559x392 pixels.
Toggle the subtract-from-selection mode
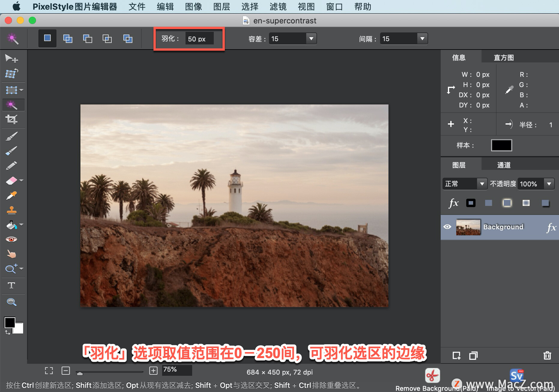pos(87,38)
